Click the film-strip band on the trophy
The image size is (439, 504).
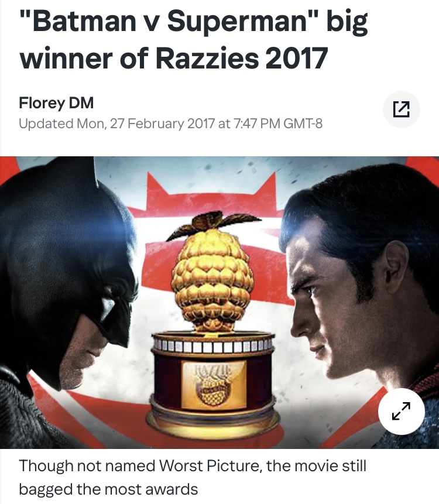coord(213,343)
